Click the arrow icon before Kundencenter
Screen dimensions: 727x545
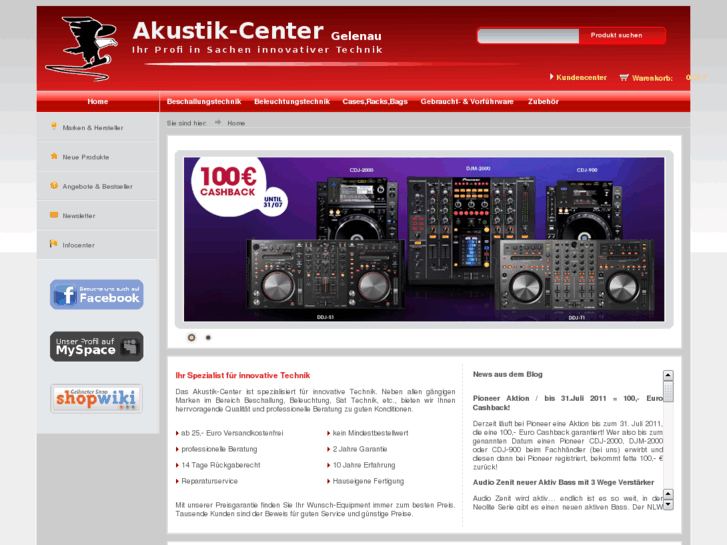click(552, 77)
